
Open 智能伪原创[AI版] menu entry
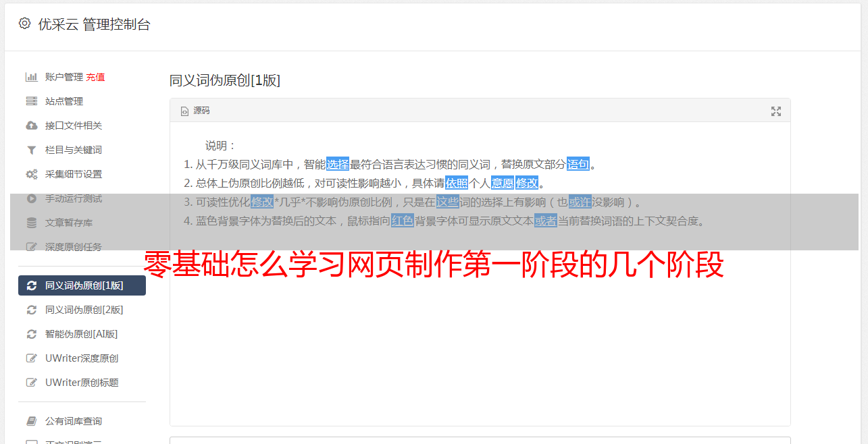pyautogui.click(x=82, y=334)
